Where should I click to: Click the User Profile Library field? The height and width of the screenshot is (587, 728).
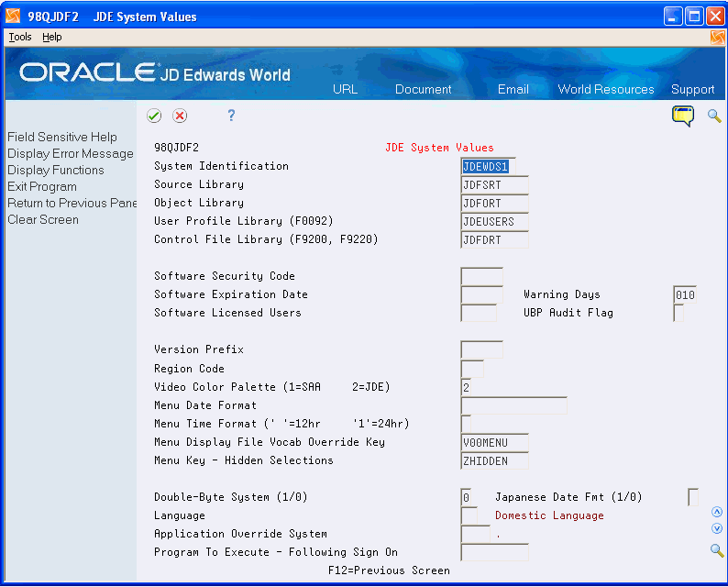pos(494,222)
